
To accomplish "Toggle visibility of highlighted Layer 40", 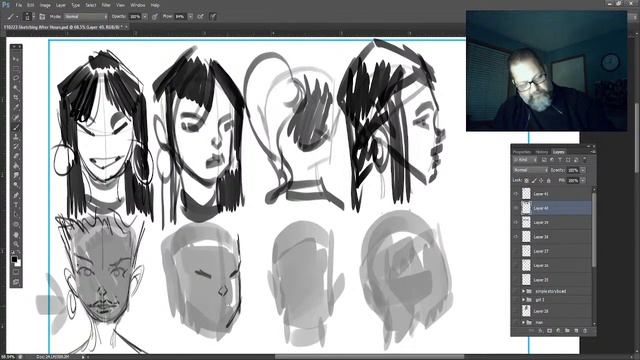I will click(x=516, y=208).
